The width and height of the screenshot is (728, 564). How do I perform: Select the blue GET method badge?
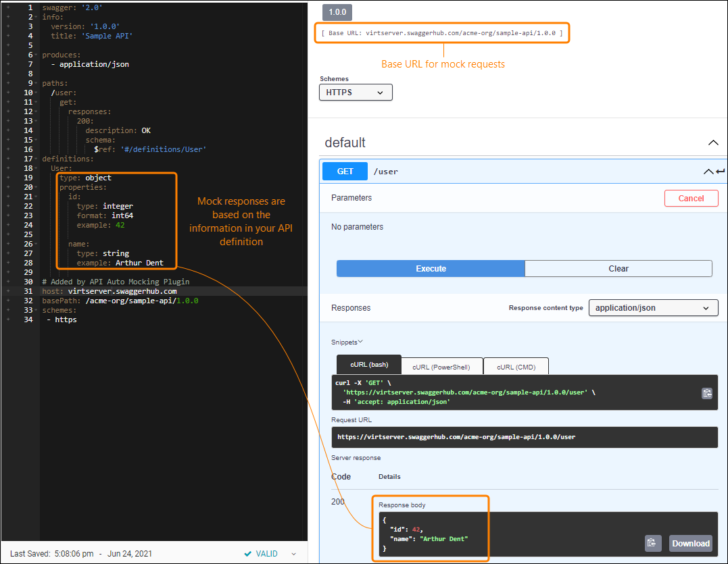point(345,171)
